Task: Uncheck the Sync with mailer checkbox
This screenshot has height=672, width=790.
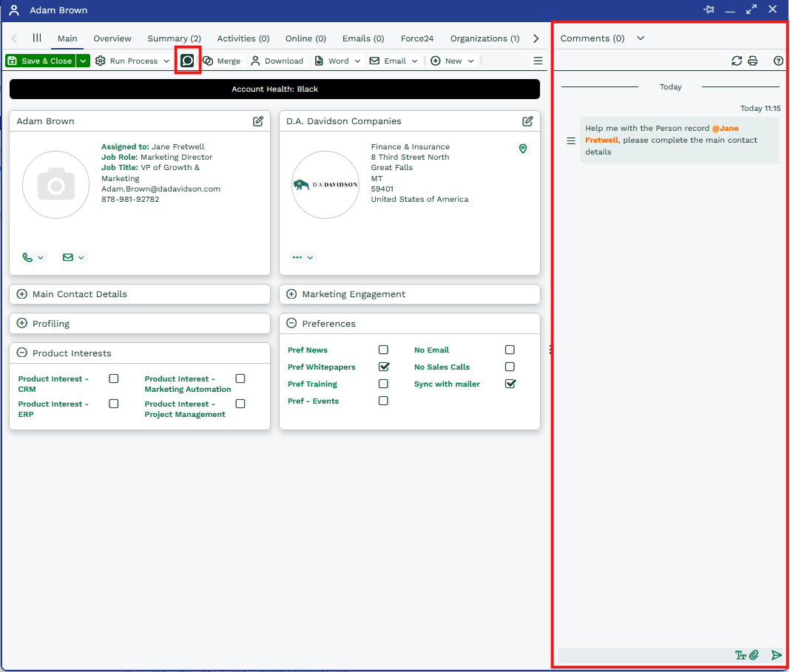Action: [510, 384]
